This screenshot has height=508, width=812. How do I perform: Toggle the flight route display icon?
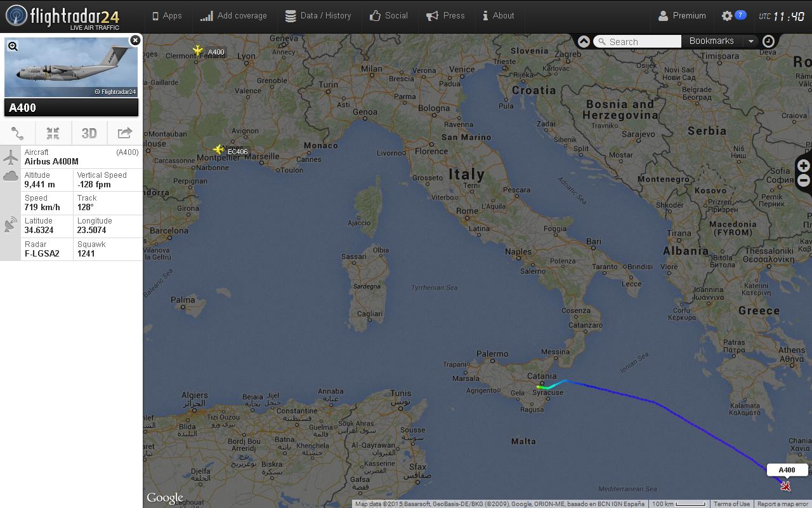[x=18, y=133]
